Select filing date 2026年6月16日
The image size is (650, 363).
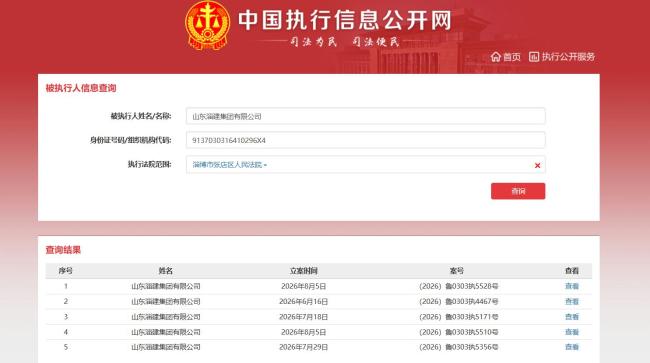303,302
